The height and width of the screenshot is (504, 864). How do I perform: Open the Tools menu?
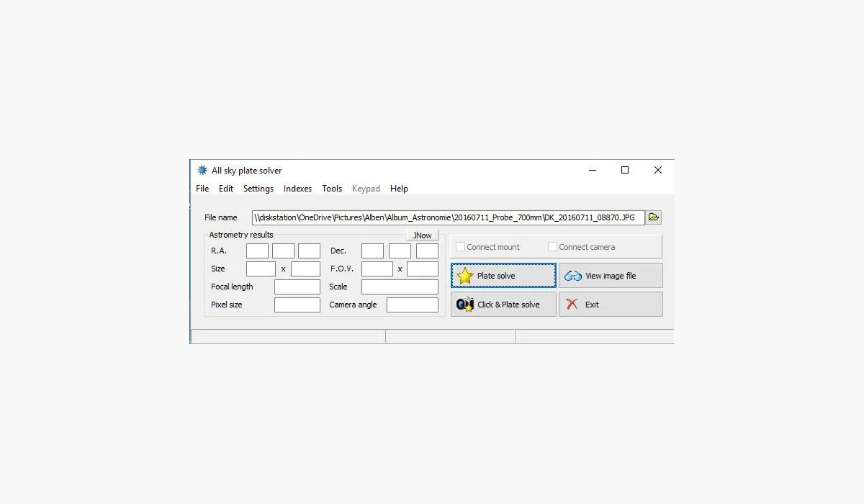[332, 189]
